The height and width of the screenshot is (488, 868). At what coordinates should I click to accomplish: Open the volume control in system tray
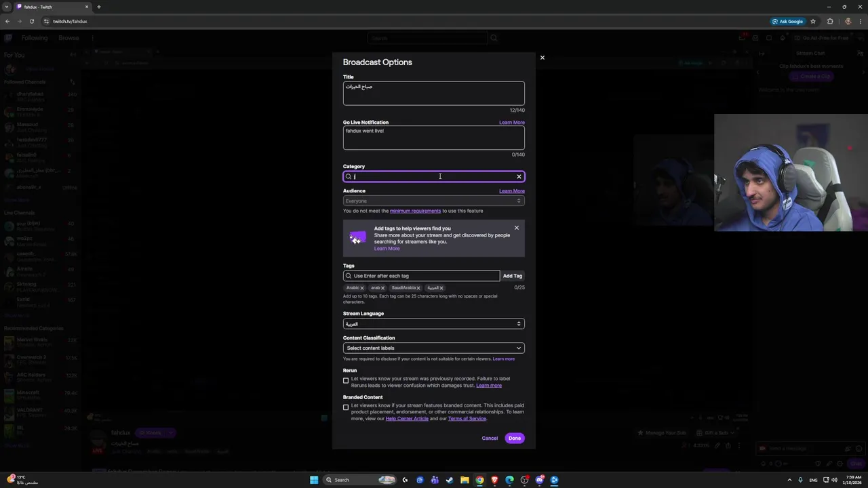(x=835, y=480)
